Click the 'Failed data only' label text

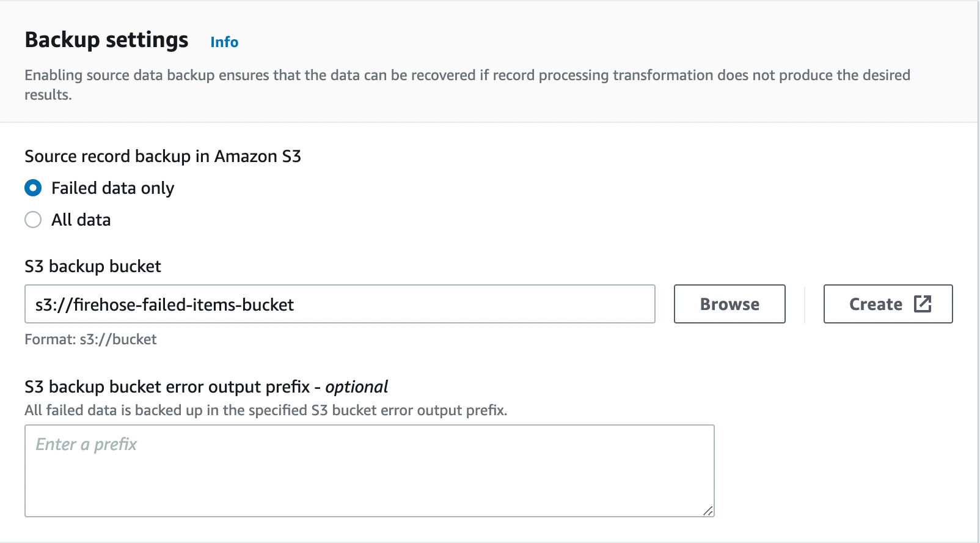pos(112,188)
